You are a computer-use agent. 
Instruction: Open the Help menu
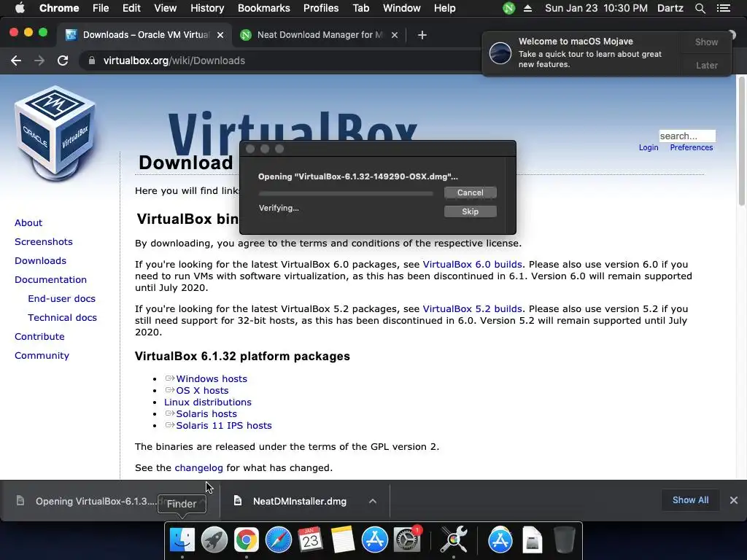tap(444, 8)
